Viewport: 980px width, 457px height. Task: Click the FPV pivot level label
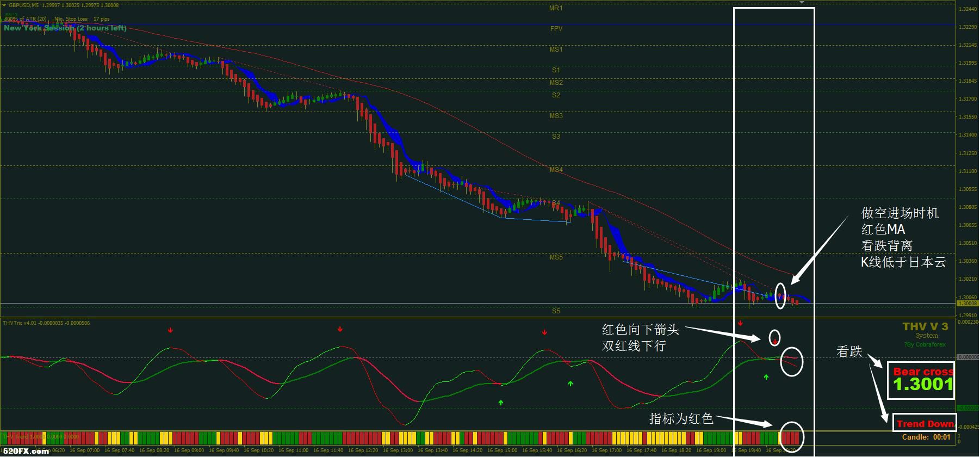556,29
